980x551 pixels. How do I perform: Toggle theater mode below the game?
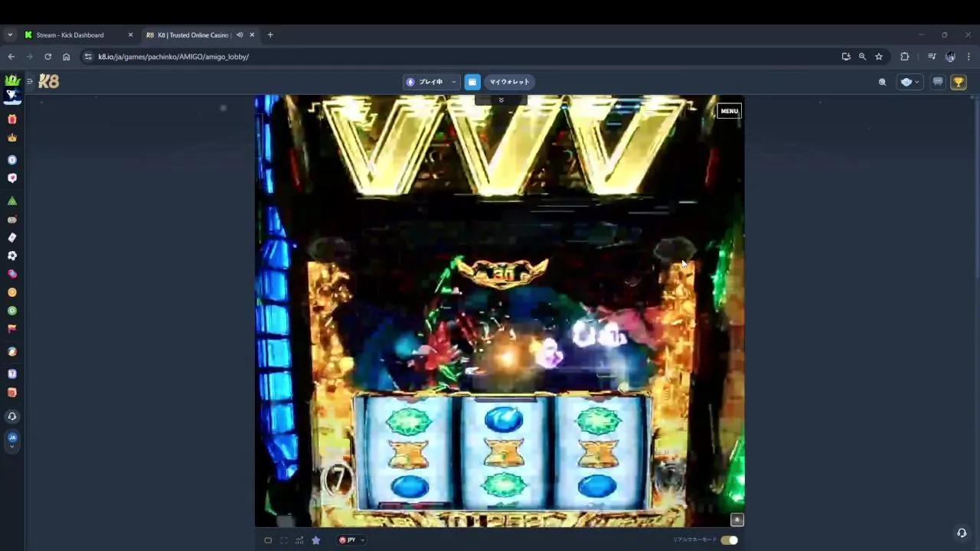268,540
